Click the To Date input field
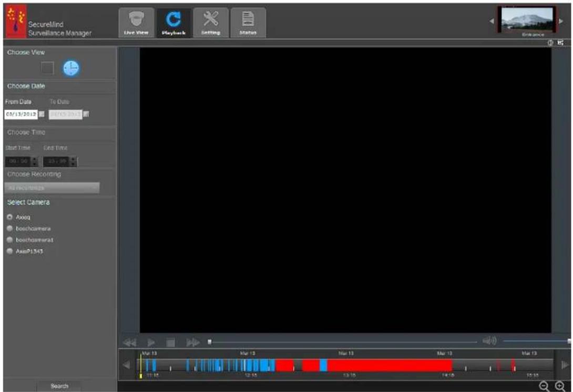This screenshot has width=573, height=392. pyautogui.click(x=65, y=115)
